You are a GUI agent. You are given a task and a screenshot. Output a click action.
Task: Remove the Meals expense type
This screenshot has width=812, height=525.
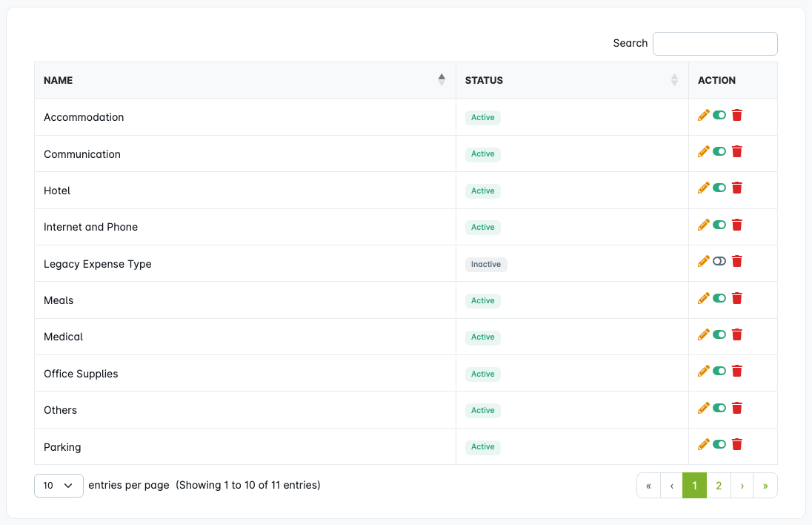click(x=736, y=298)
